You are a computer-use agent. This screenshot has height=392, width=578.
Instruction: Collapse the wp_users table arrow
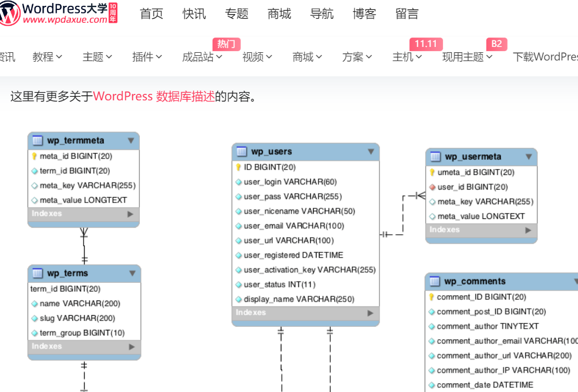click(x=371, y=152)
